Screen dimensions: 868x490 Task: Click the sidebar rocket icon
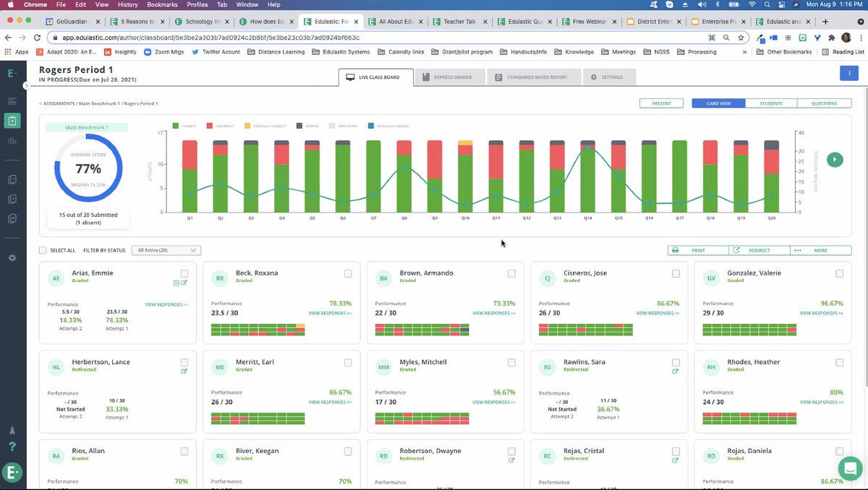[x=12, y=430]
